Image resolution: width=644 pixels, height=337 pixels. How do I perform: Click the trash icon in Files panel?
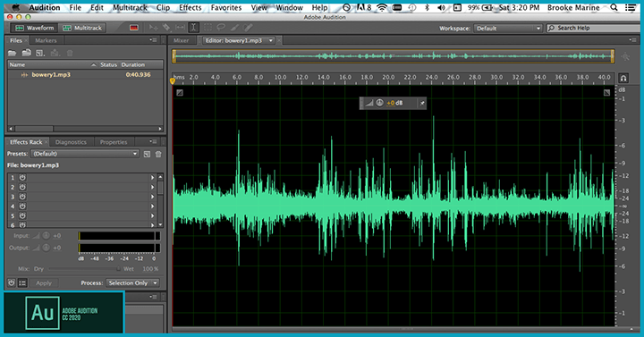pyautogui.click(x=70, y=53)
